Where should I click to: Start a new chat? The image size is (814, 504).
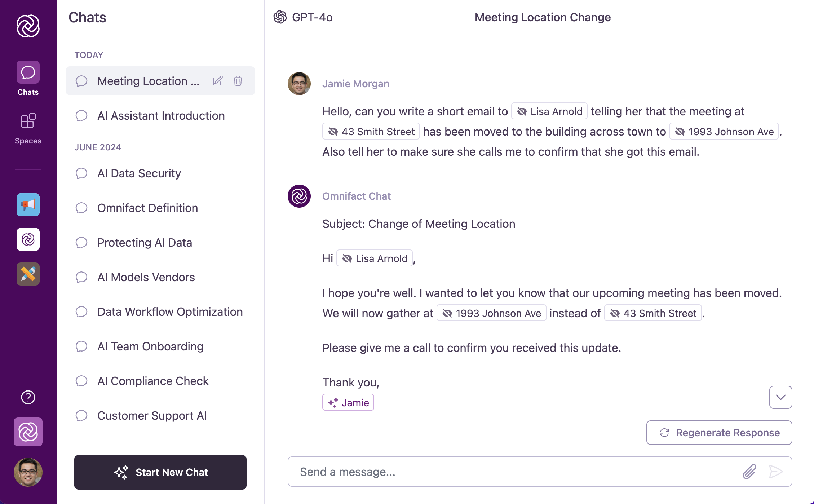click(160, 472)
